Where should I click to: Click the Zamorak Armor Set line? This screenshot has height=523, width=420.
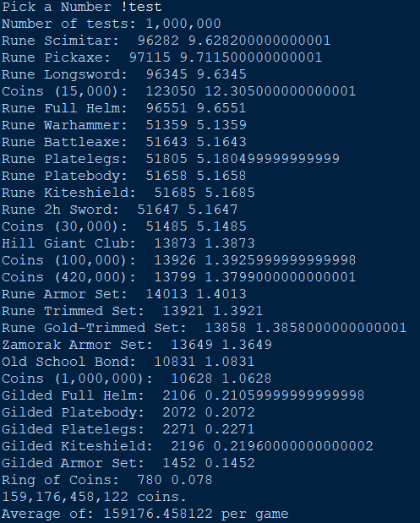[x=137, y=345]
